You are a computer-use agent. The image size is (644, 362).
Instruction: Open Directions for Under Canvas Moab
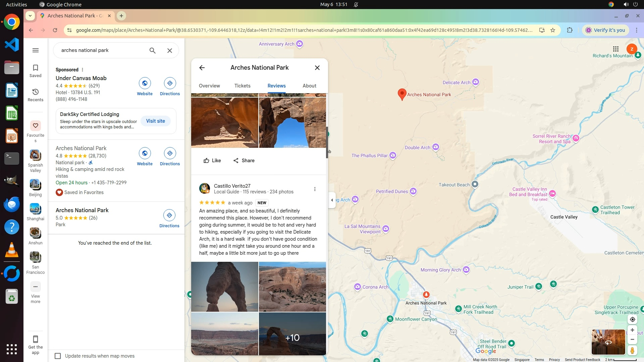170,83
